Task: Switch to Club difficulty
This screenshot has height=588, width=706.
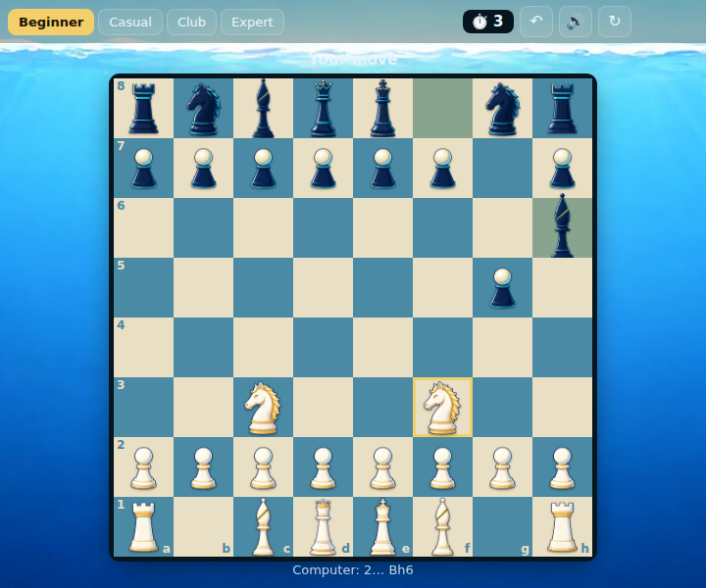Action: tap(191, 22)
